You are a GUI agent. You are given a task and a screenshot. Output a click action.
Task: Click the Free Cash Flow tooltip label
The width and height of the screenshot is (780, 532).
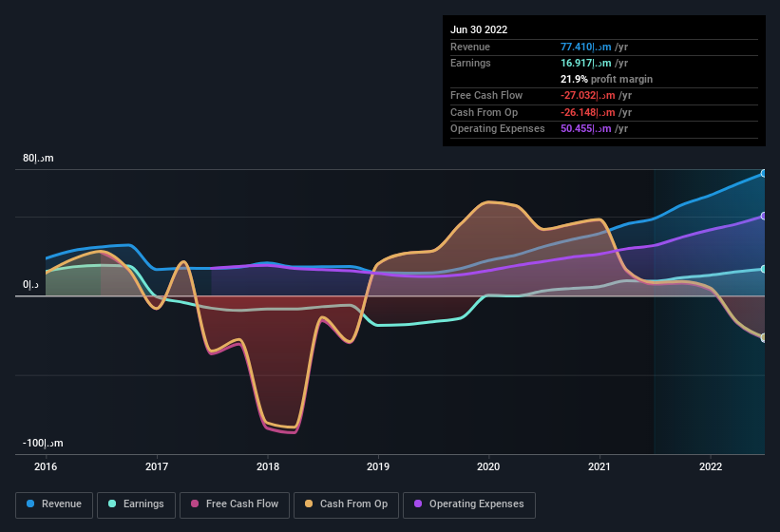(486, 95)
